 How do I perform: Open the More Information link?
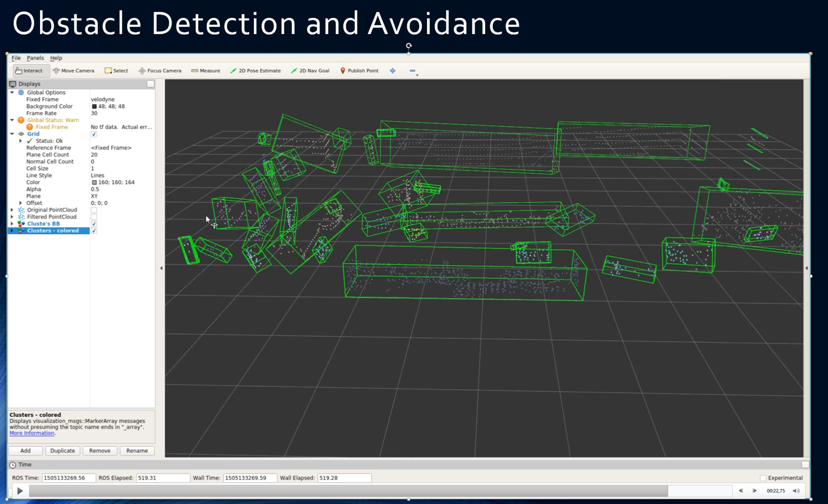[32, 433]
